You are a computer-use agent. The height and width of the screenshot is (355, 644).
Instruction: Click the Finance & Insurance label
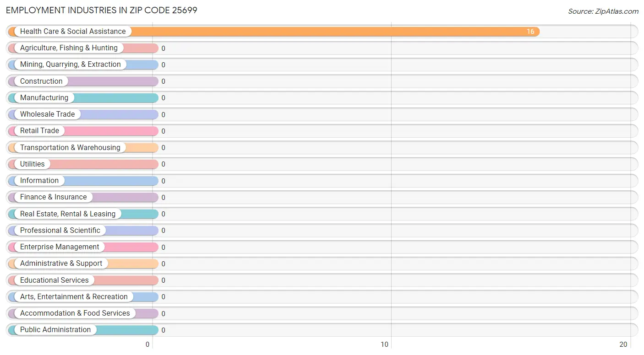click(53, 197)
